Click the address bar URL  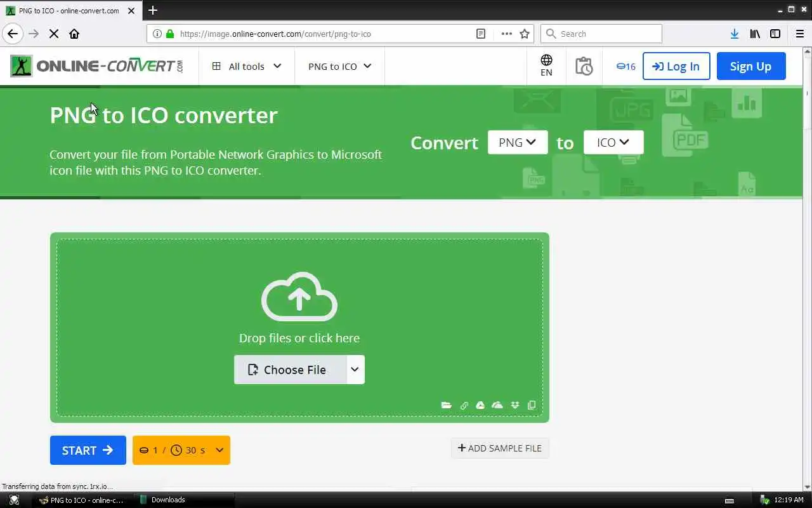tap(275, 34)
